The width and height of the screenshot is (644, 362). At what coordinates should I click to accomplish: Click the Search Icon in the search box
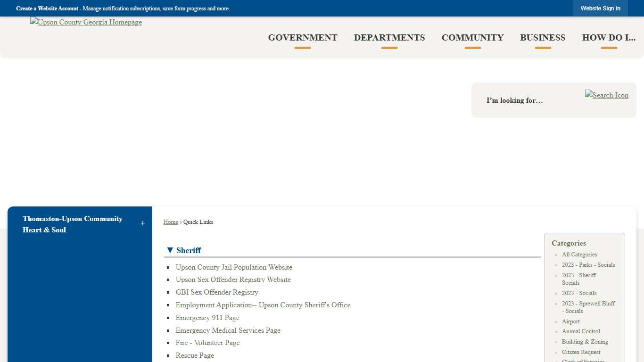(x=606, y=95)
